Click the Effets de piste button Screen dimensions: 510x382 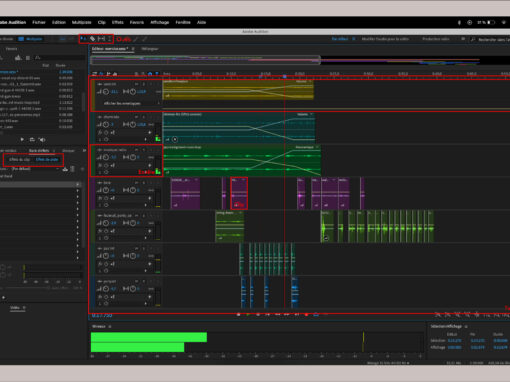(x=47, y=160)
